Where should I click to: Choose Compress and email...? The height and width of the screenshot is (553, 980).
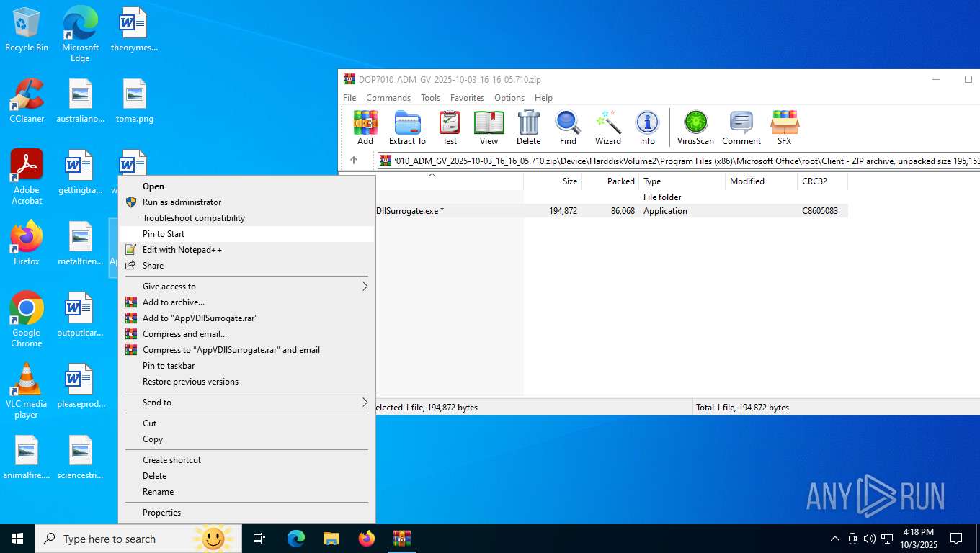(x=246, y=334)
